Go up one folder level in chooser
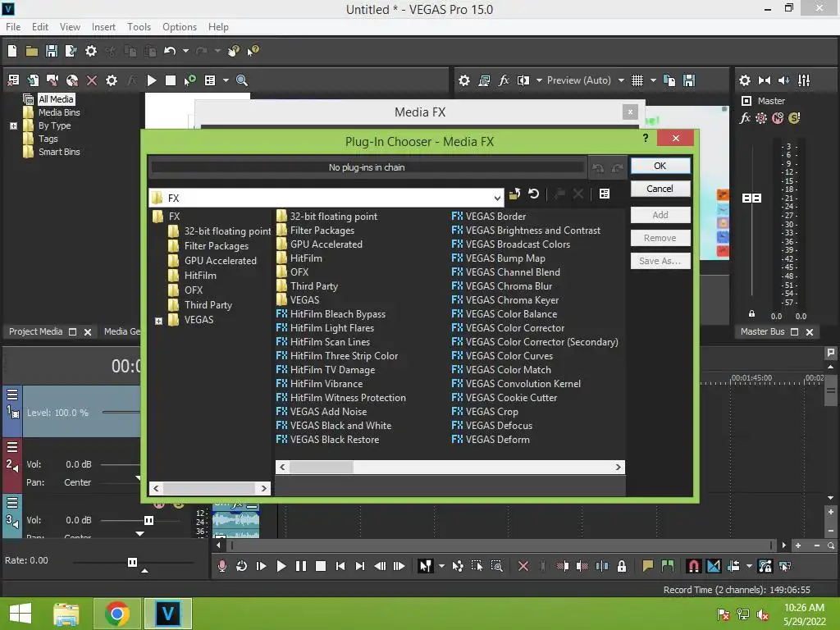 514,194
